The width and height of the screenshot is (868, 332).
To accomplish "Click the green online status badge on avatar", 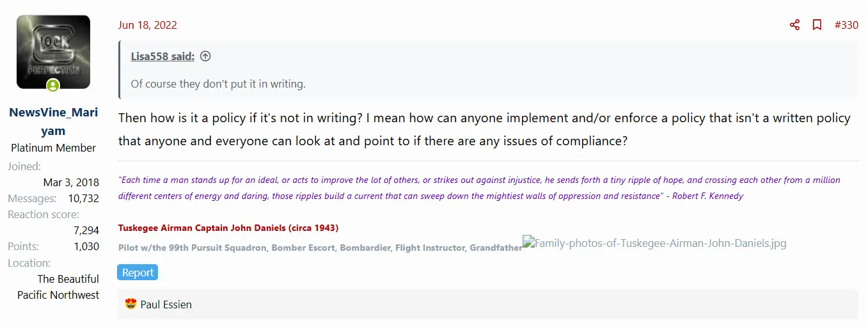I will pos(53,85).
